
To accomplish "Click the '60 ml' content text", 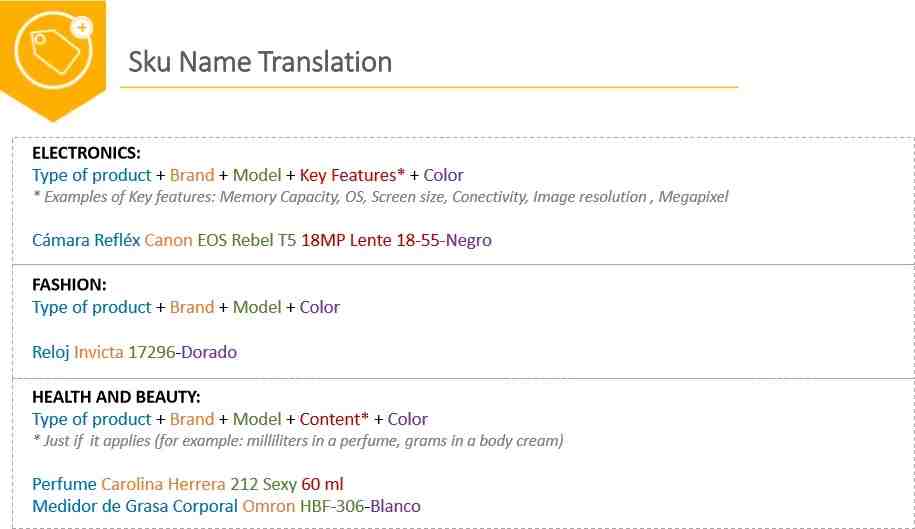I will point(323,484).
